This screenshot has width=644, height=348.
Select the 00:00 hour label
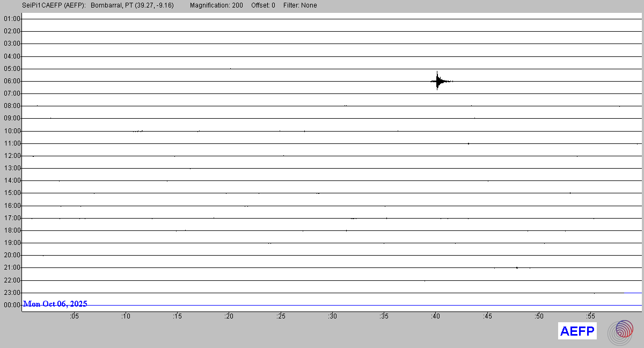12,305
